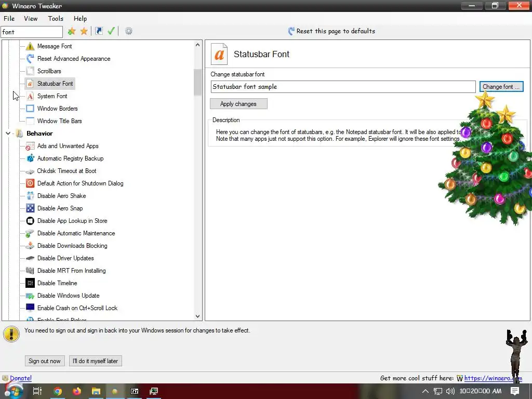This screenshot has width=532, height=399.
Task: Click the search box containing font
Action: [x=32, y=32]
